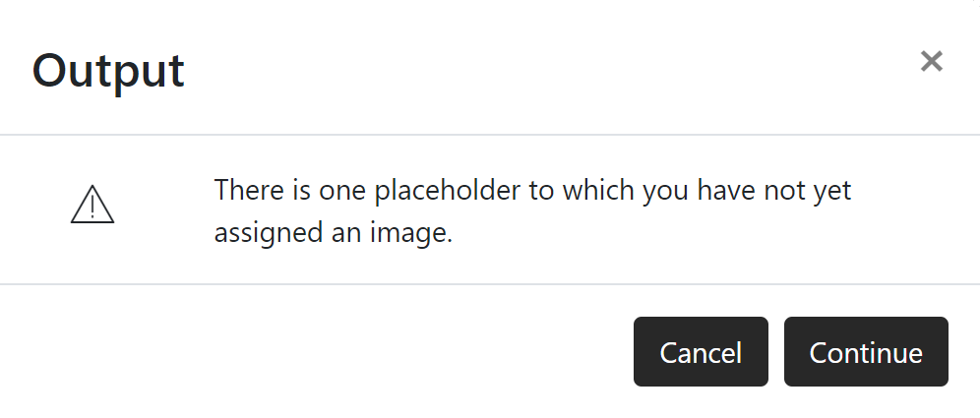Continue output despite the unassigned placeholder

point(865,352)
